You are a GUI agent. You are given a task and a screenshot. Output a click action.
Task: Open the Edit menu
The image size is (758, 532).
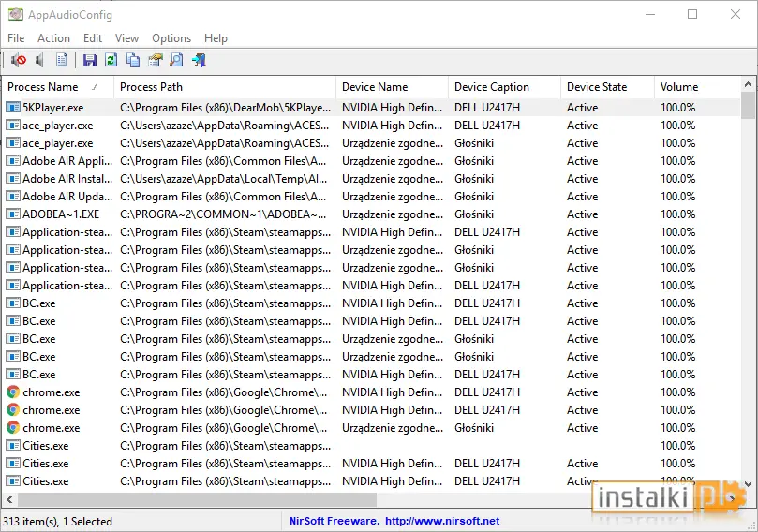(93, 38)
